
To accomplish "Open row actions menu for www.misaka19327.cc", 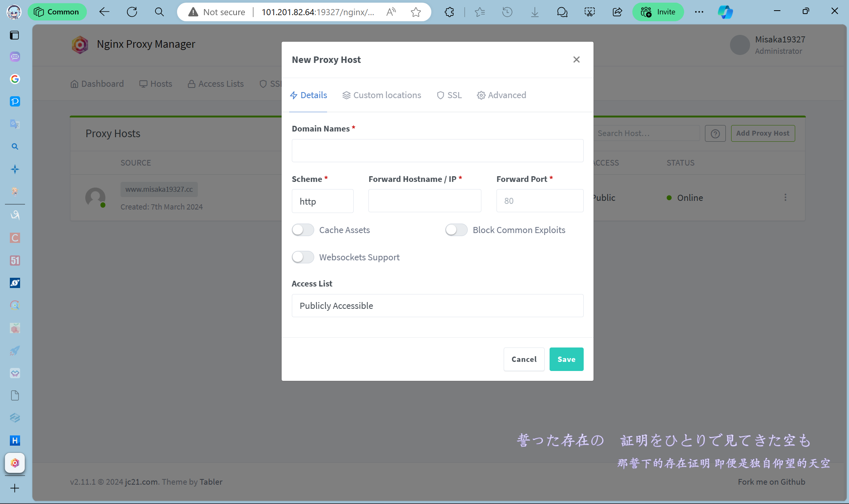I will 785,197.
